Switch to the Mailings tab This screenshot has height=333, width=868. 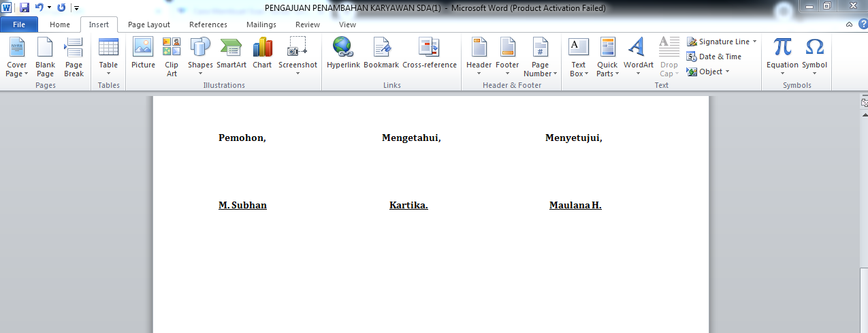261,25
